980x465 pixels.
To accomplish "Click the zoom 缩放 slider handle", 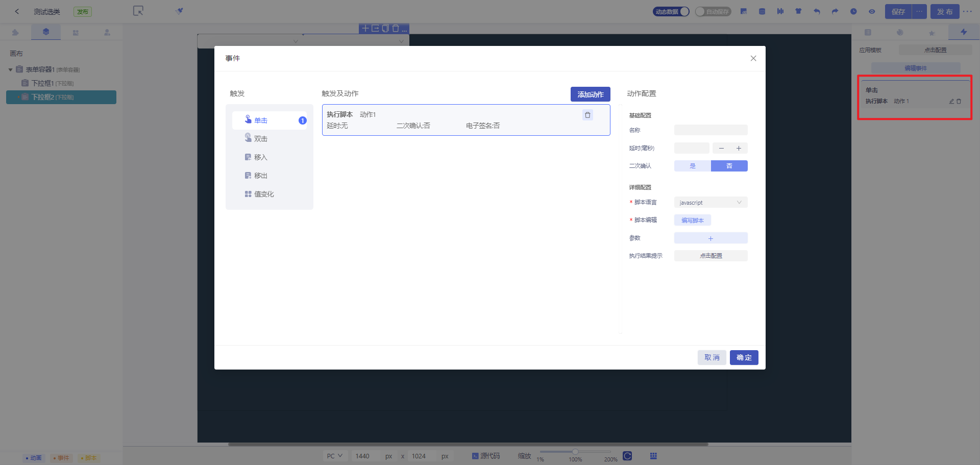I will point(575,452).
